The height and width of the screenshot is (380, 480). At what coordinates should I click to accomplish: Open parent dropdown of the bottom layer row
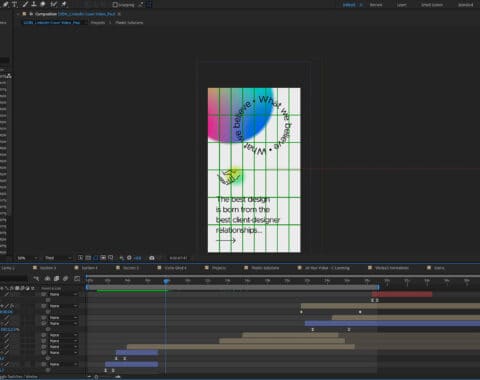pyautogui.click(x=63, y=364)
